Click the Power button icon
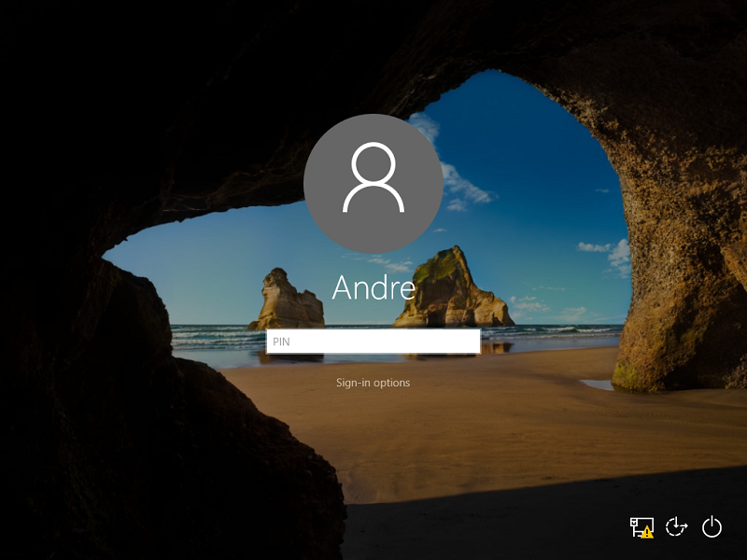The width and height of the screenshot is (747, 560). click(x=712, y=526)
